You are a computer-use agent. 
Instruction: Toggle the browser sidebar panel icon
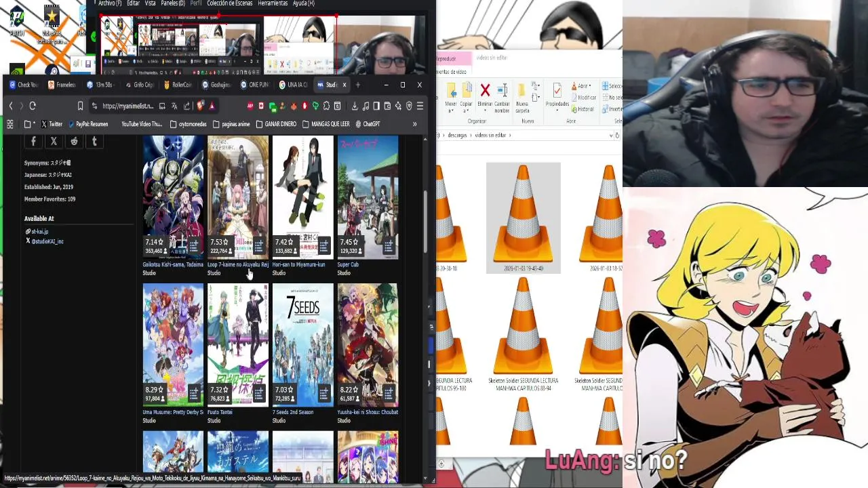(x=376, y=106)
